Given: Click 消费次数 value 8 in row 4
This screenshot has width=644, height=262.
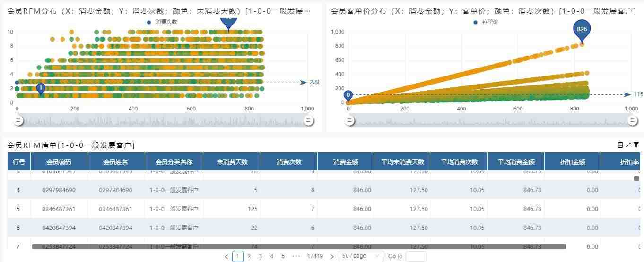Looking at the screenshot, I should point(289,190).
